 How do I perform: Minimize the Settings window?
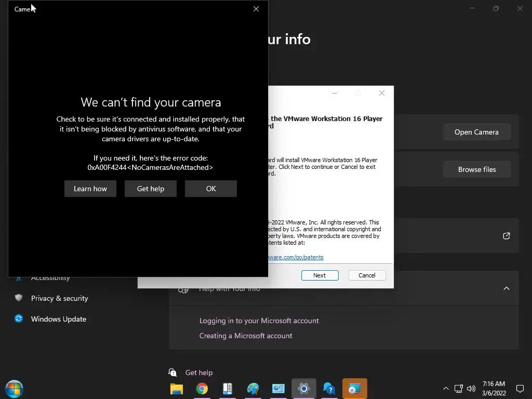pos(472,8)
